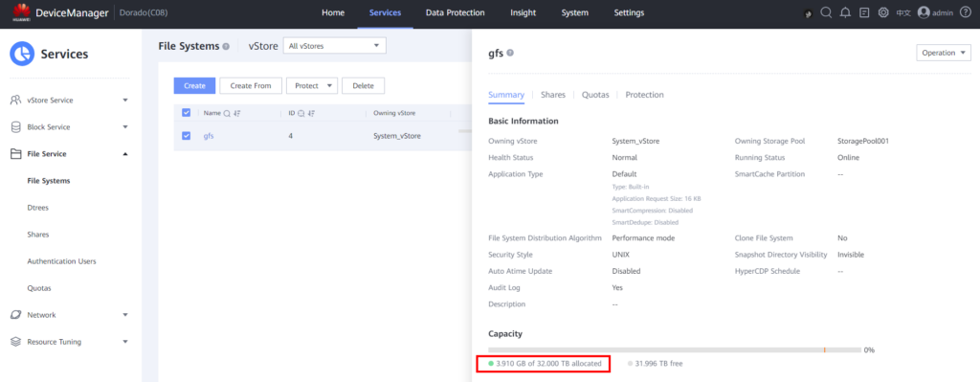Click the StoragePool001 value

pos(863,142)
